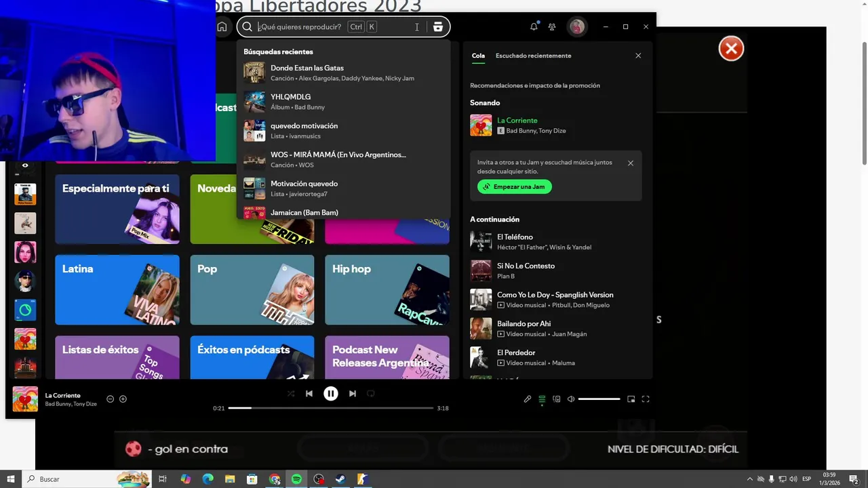
Task: Switch to the Cola tab
Action: point(478,56)
